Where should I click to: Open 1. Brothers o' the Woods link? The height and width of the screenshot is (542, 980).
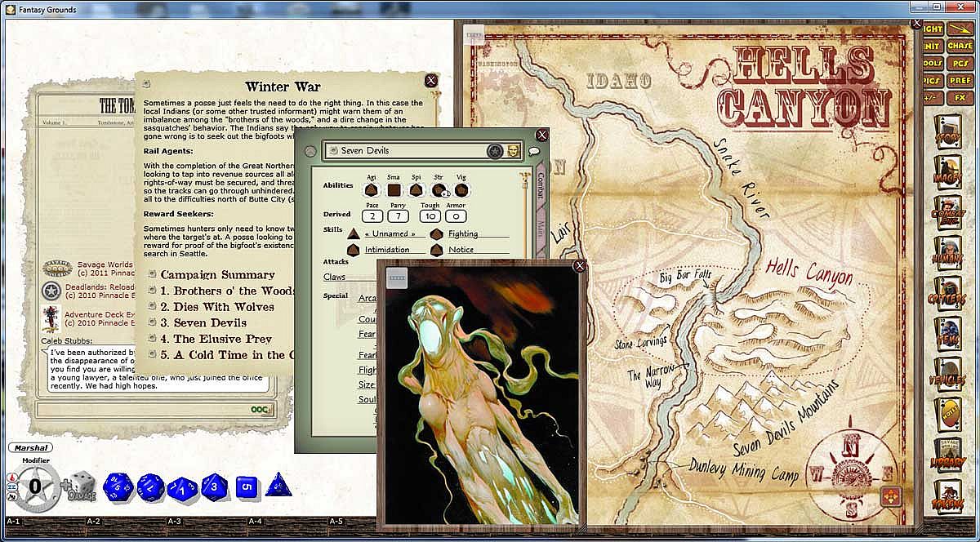(227, 291)
